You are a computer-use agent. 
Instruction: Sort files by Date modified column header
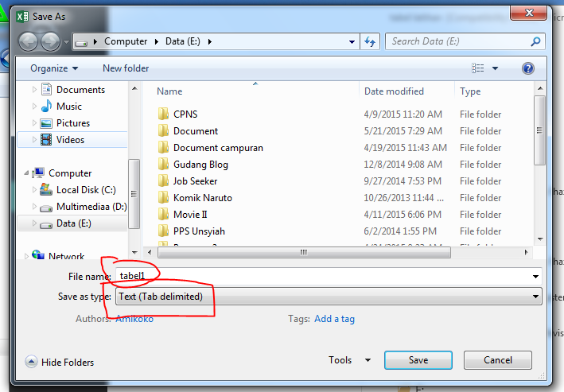pyautogui.click(x=394, y=91)
